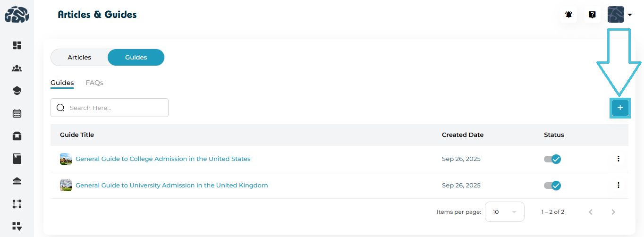Image resolution: width=644 pixels, height=237 pixels.
Task: Click the notification bell icon
Action: coord(569,15)
